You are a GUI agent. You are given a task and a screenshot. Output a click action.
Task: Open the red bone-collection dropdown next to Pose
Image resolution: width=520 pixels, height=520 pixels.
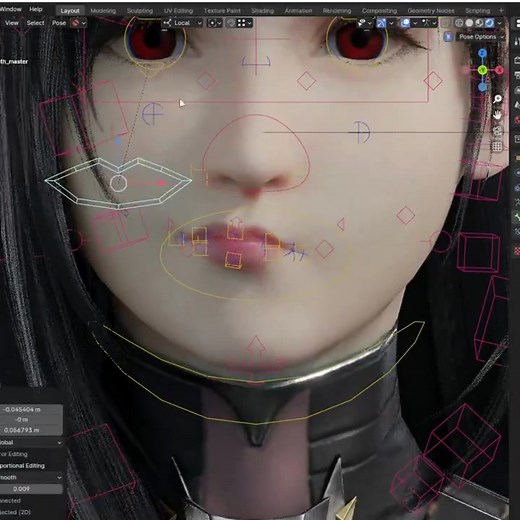coord(79,23)
